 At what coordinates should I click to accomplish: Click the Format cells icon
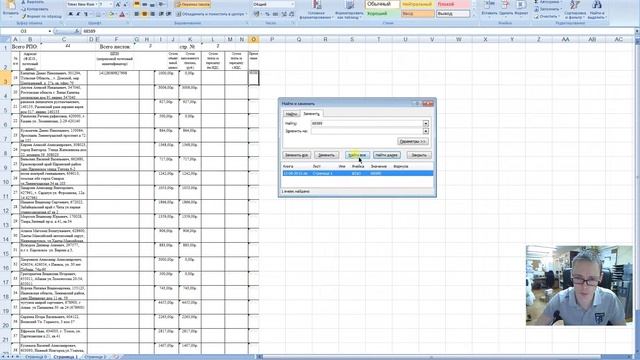tap(521, 4)
